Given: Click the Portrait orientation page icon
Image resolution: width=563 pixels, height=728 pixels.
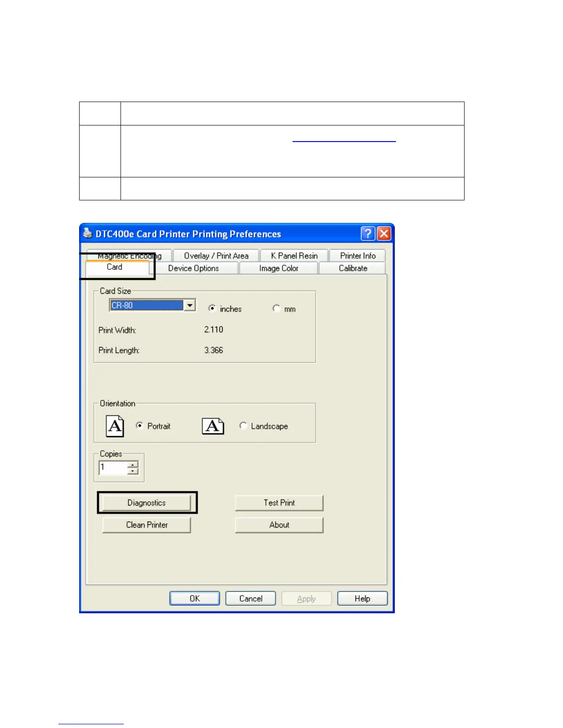Looking at the screenshot, I should pos(115,426).
